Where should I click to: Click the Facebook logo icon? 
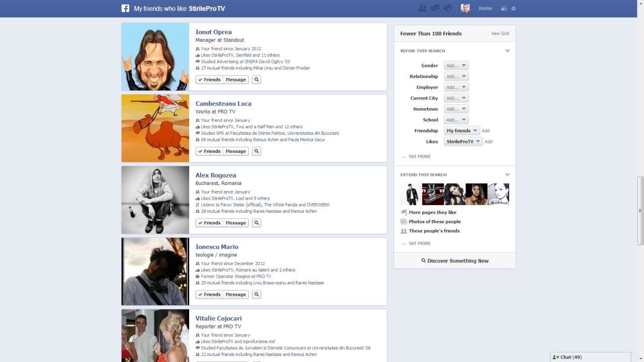click(x=125, y=9)
